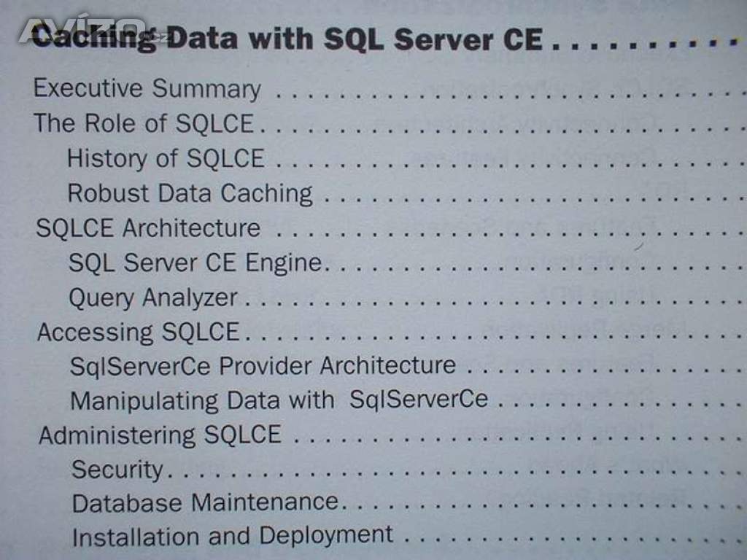Open the Robust Data Caching subsection
The height and width of the screenshot is (560, 747).
coord(190,193)
